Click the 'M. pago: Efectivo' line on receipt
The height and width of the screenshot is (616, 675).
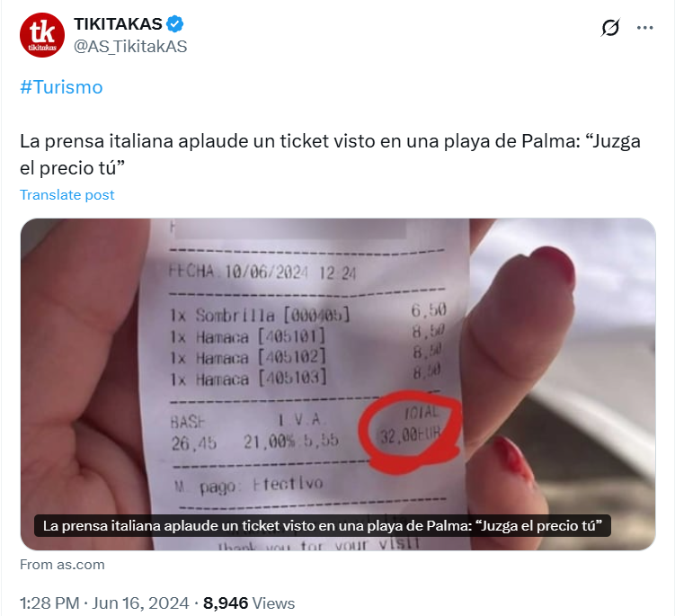pos(248,485)
